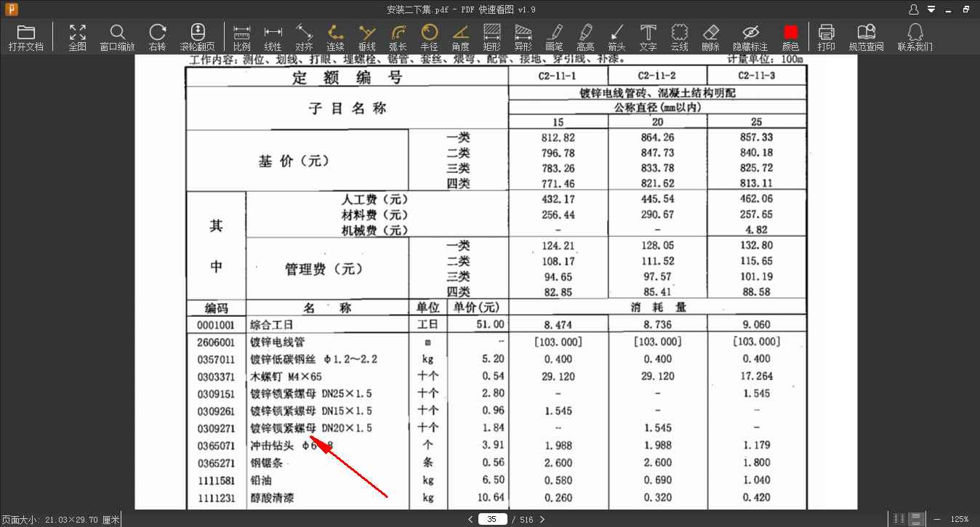
Task: Rotate the page with 右转
Action: 157,38
